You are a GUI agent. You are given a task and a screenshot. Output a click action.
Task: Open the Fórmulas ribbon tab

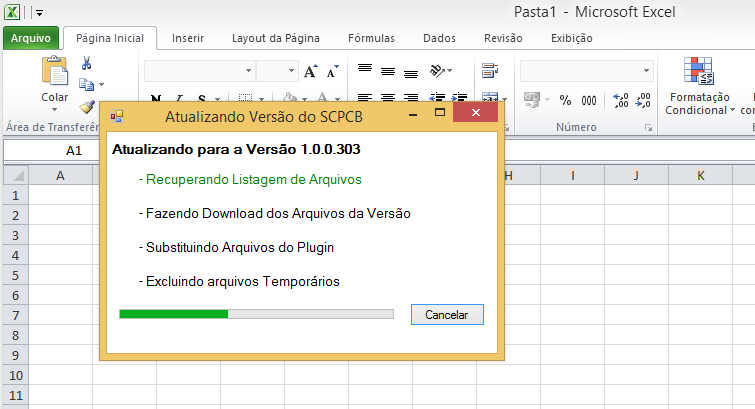(371, 38)
